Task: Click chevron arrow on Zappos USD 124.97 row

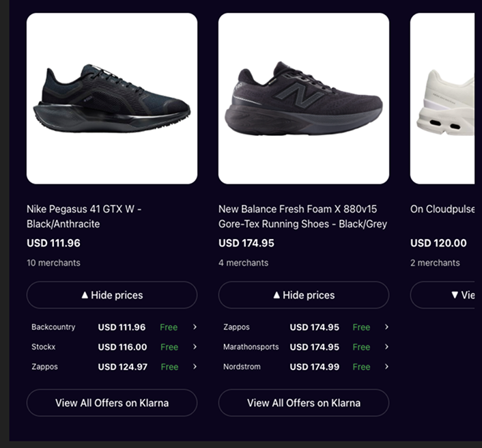Action: click(x=195, y=367)
